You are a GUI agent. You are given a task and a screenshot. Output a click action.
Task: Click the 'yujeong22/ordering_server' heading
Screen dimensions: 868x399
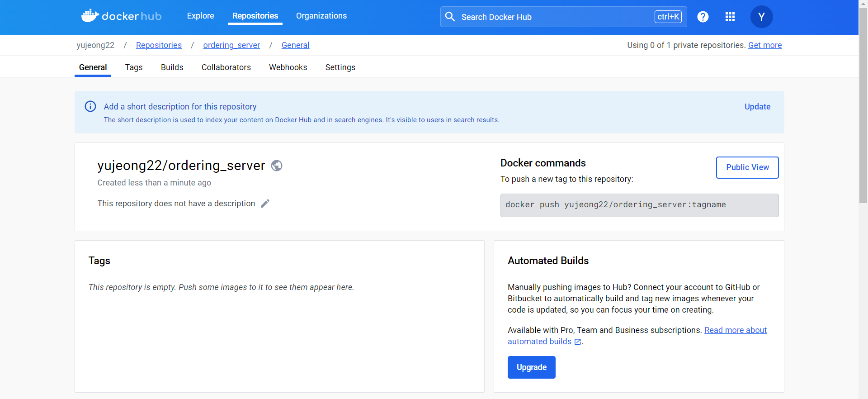tap(181, 166)
